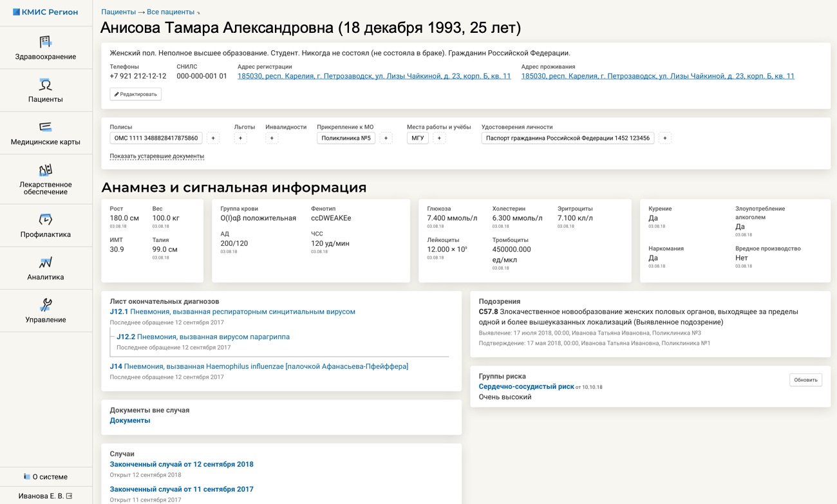Image resolution: width=837 pixels, height=504 pixels.
Task: Click the ЧСС value 120 уд/мин
Action: pyautogui.click(x=330, y=243)
